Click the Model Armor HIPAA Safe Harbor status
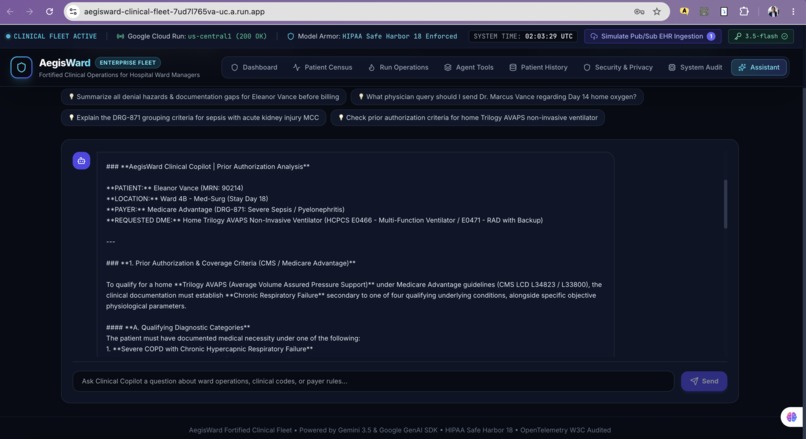This screenshot has height=439, width=806. tap(372, 36)
